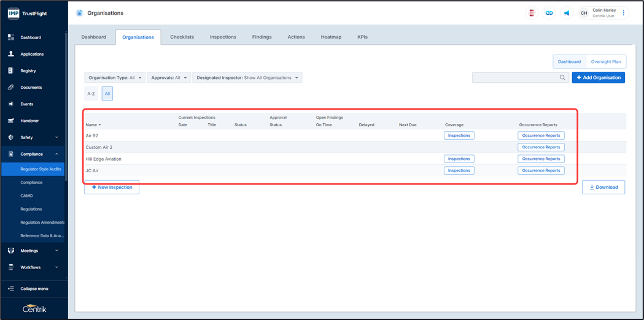Click the search magnifier icon

click(x=562, y=78)
